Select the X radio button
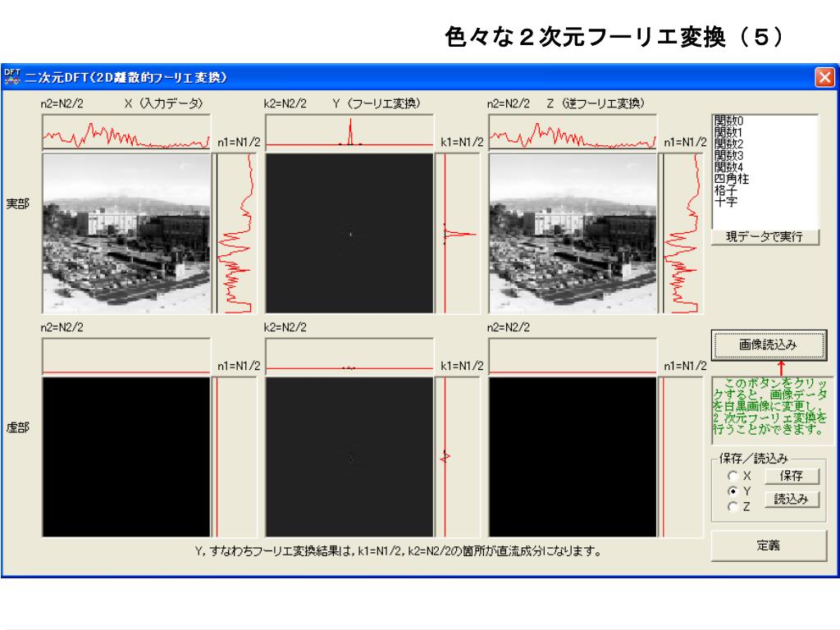840x630 pixels. coord(733,476)
